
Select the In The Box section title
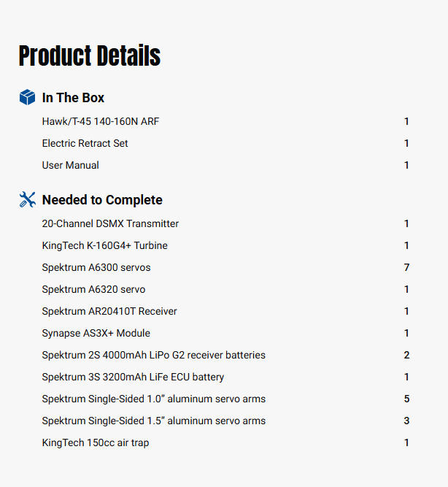click(73, 98)
